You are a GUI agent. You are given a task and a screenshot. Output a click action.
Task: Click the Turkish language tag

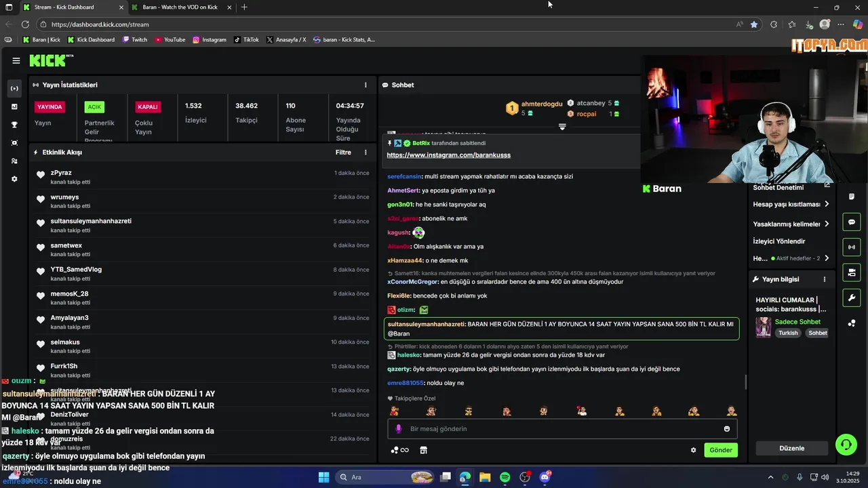point(788,333)
